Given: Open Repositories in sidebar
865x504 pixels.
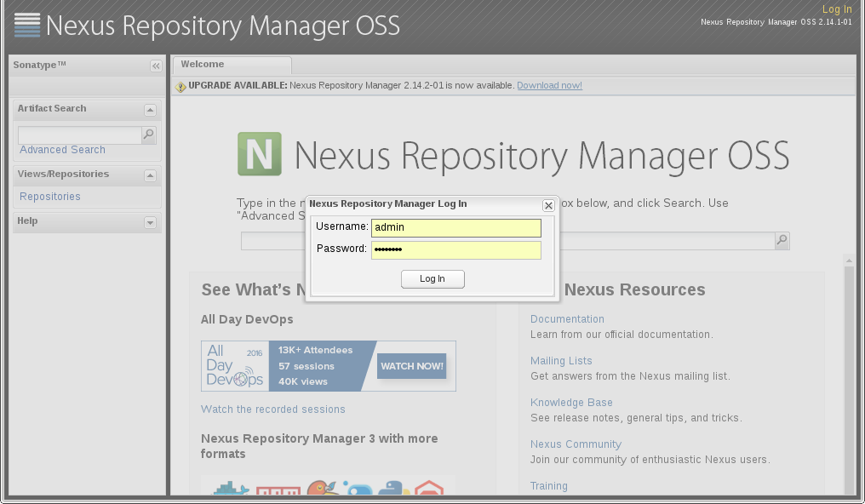Looking at the screenshot, I should click(50, 197).
